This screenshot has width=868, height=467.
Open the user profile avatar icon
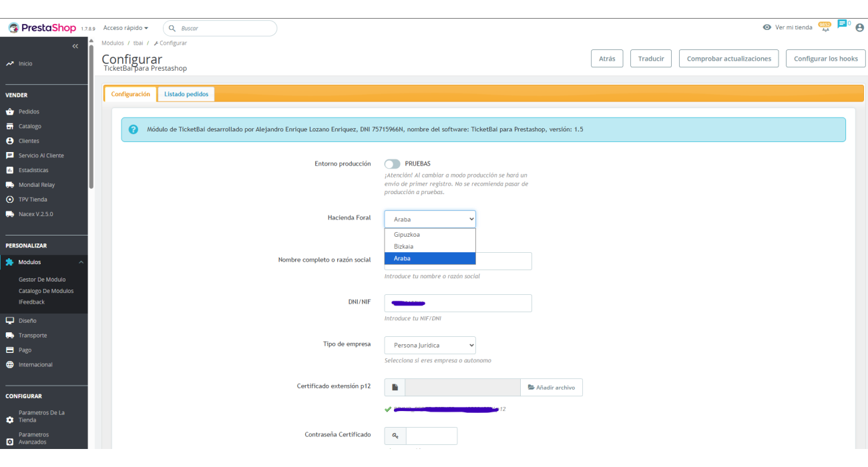[859, 27]
